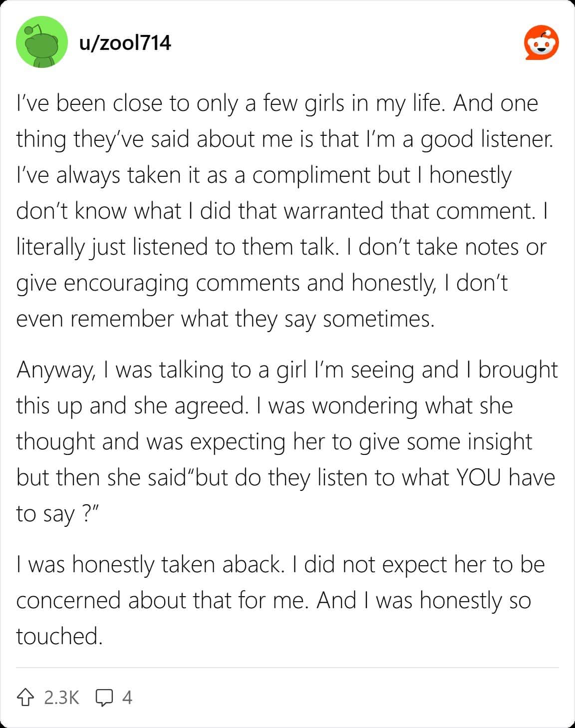Image resolution: width=575 pixels, height=728 pixels.
Task: Click the horizontal divider above the vote bar
Action: (x=287, y=667)
